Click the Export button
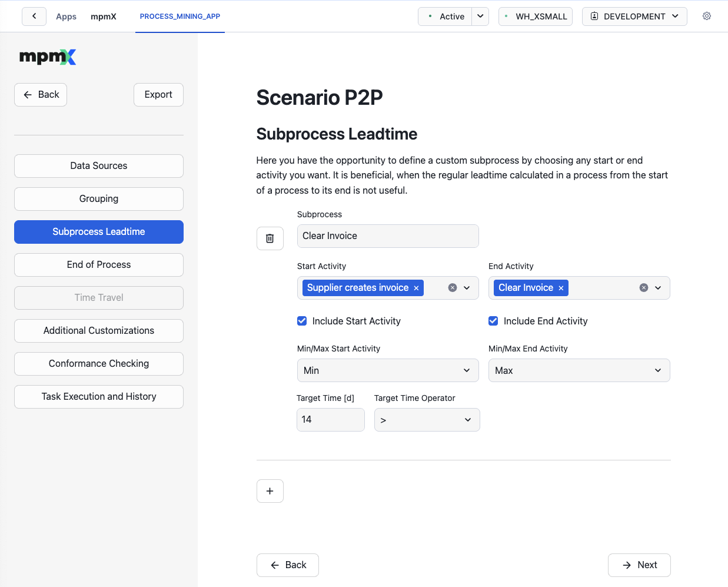The image size is (728, 587). (158, 95)
